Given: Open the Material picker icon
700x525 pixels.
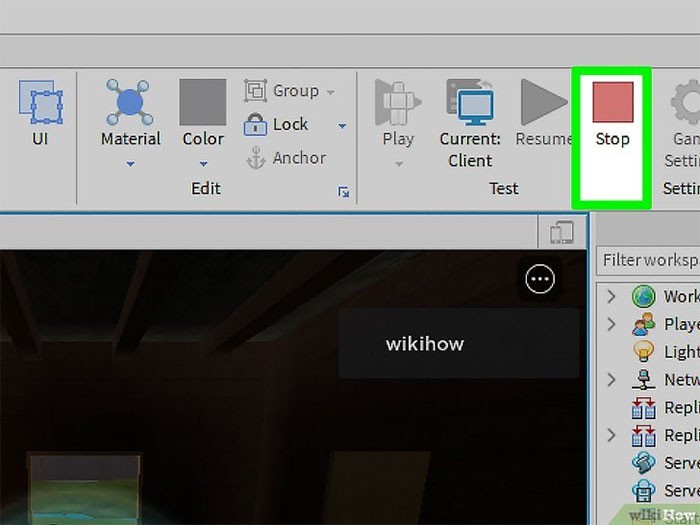Looking at the screenshot, I should 130,102.
